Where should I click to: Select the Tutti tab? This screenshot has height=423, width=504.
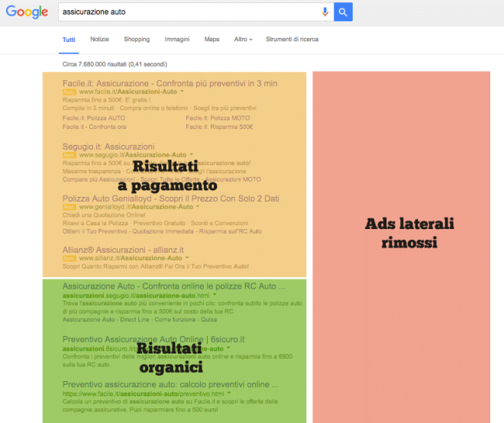tap(69, 40)
